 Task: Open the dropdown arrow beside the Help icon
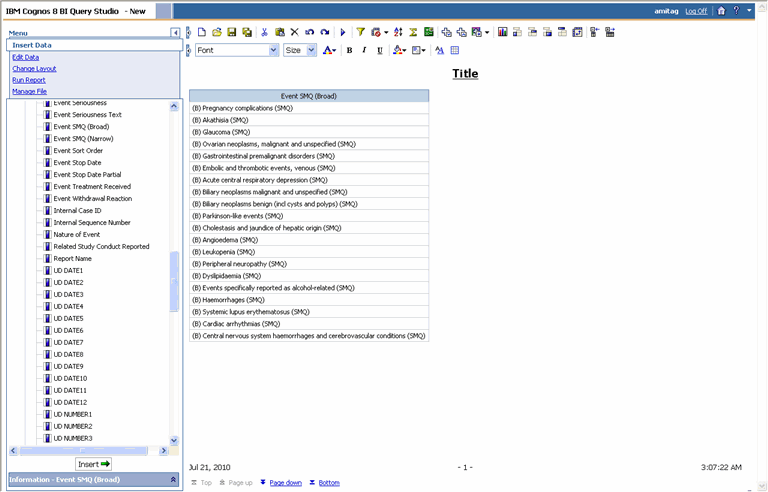[749, 11]
